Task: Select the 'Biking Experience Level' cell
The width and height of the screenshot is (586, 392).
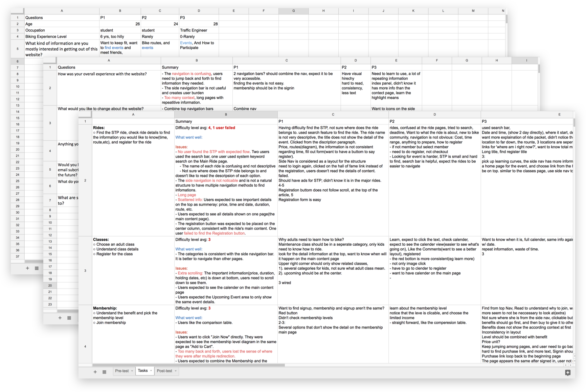Action: [x=62, y=36]
